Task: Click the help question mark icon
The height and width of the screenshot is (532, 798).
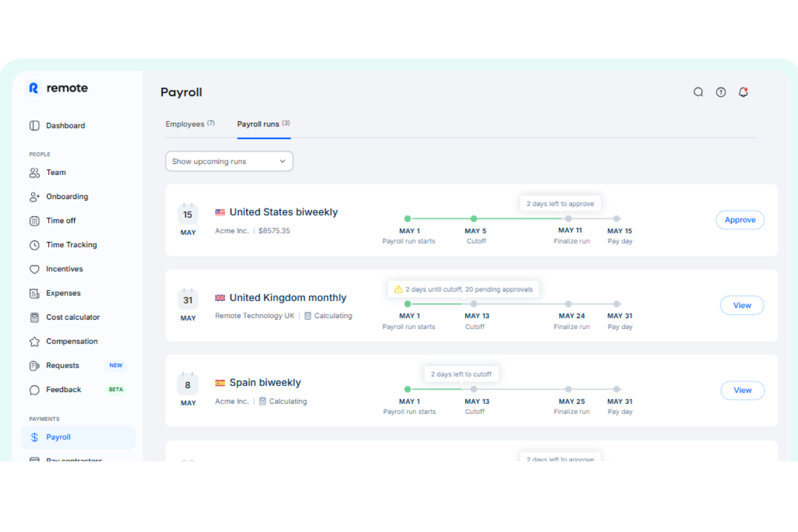Action: pyautogui.click(x=721, y=92)
